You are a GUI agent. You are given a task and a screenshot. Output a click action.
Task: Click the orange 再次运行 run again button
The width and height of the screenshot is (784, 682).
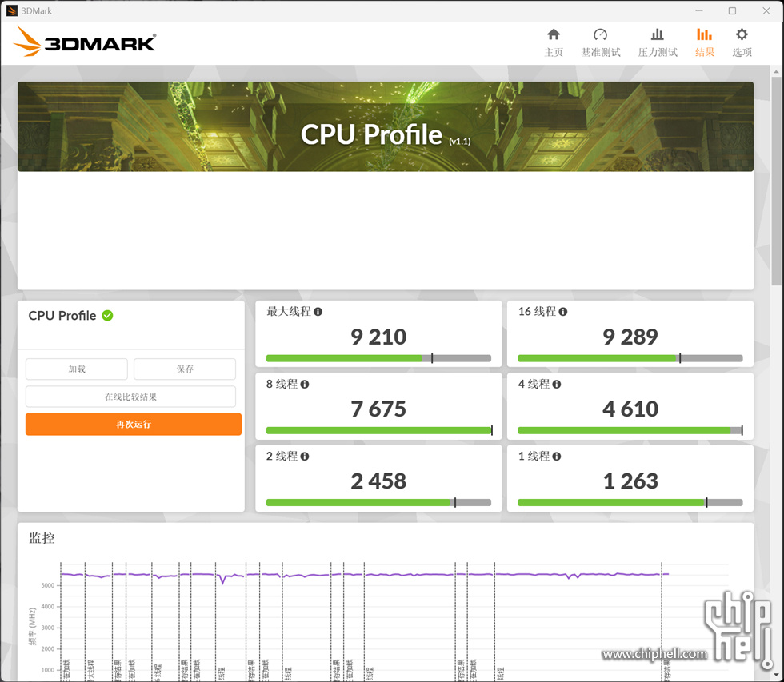point(134,425)
